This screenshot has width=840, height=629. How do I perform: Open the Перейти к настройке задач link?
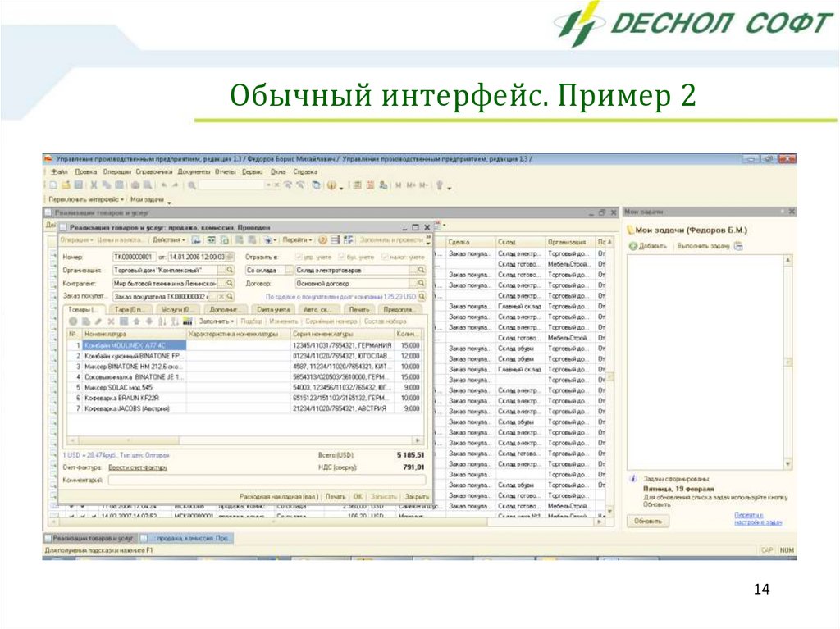[757, 518]
